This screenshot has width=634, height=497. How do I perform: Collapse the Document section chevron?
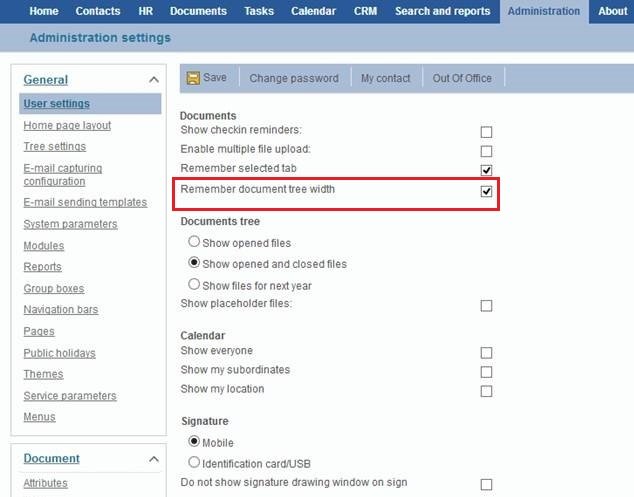coord(153,459)
